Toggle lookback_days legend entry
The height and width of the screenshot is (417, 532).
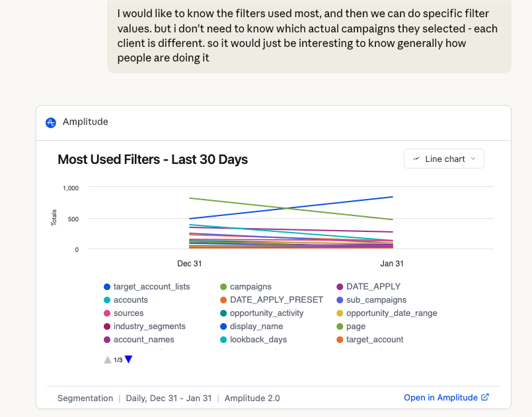(258, 340)
